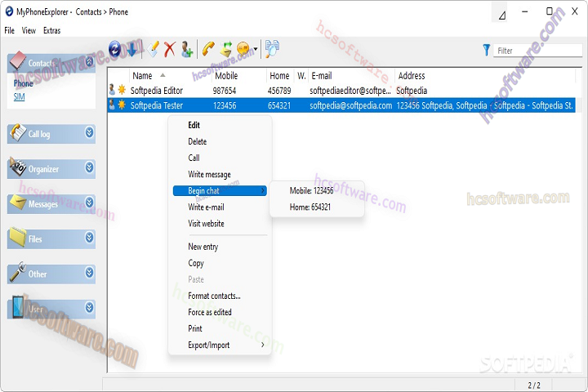The height and width of the screenshot is (392, 588).
Task: Click the write message envelope icon
Action: [x=226, y=49]
